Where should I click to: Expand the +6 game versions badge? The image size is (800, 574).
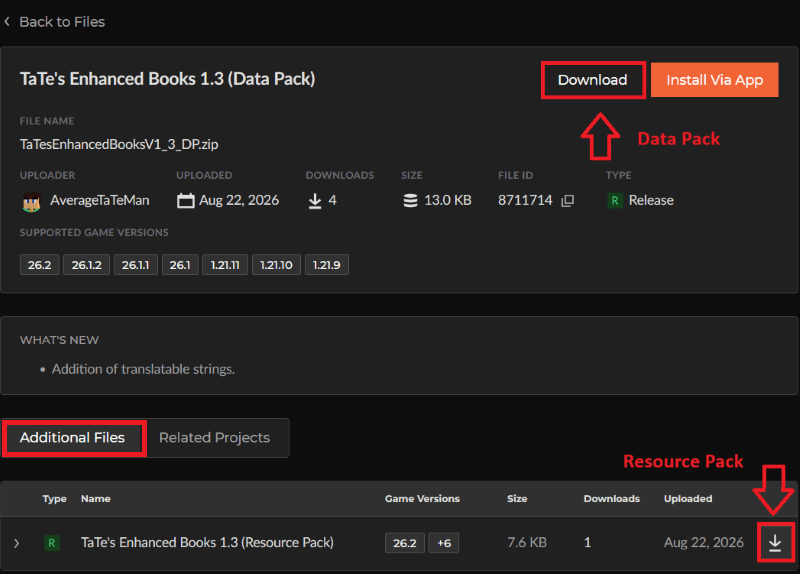point(443,543)
